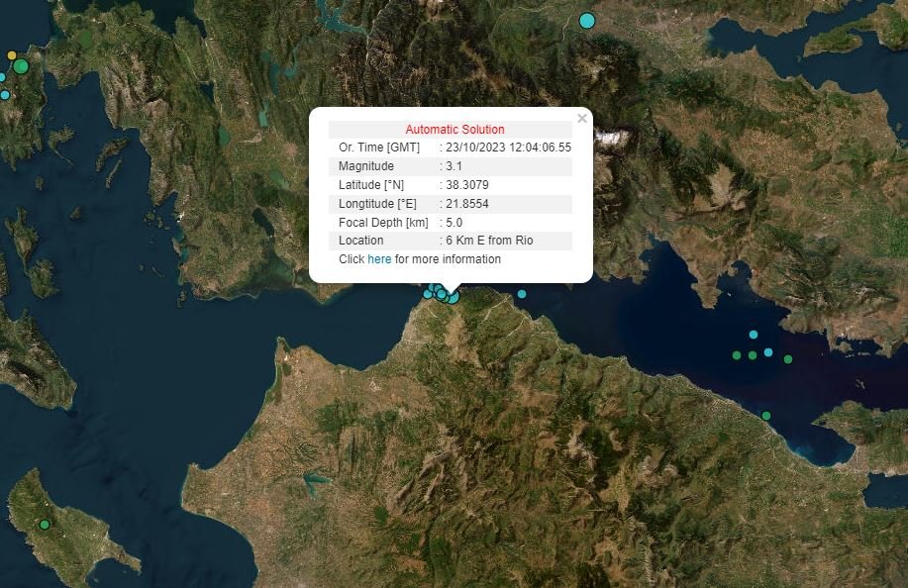
Task: Click the Automatic Solution popup title
Action: click(x=454, y=130)
